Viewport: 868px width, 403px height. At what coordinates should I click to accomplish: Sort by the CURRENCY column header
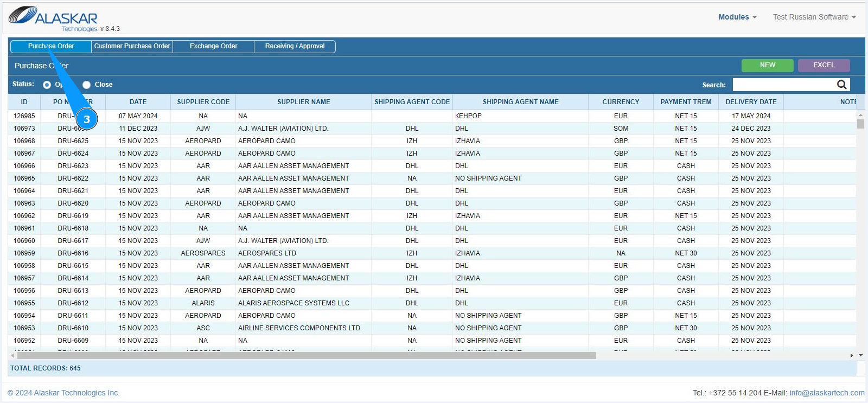coord(621,102)
